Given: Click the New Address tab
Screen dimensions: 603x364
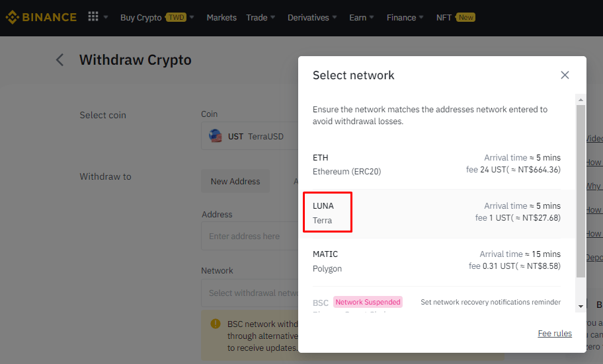Looking at the screenshot, I should click(235, 181).
